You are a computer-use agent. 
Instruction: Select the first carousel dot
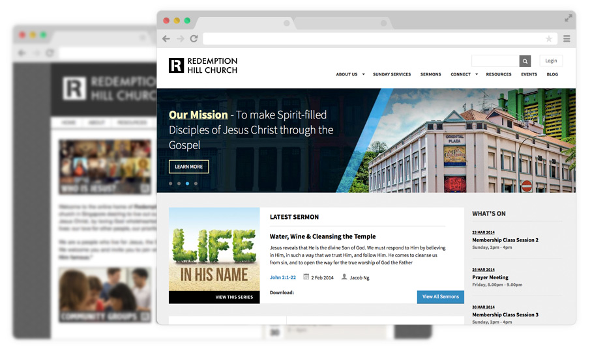pos(171,184)
